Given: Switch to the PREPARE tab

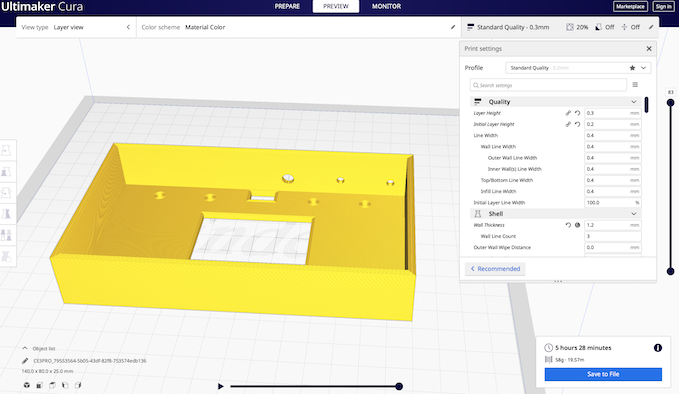Looking at the screenshot, I should click(x=287, y=6).
